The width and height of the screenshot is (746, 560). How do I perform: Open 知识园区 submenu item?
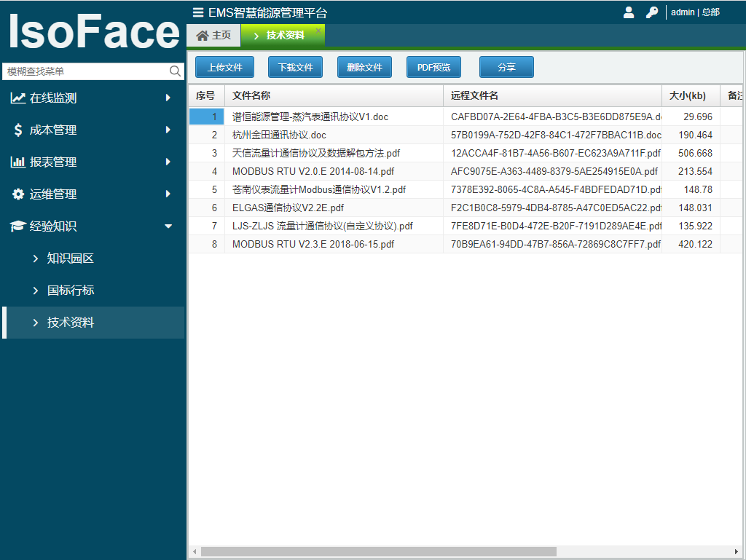coord(93,258)
